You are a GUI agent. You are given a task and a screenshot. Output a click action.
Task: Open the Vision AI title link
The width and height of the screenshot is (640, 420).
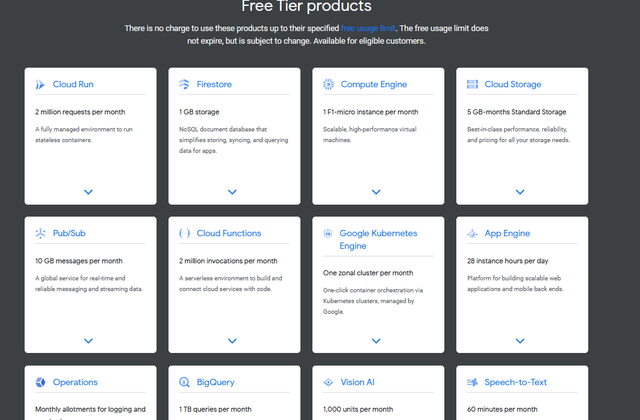point(358,382)
